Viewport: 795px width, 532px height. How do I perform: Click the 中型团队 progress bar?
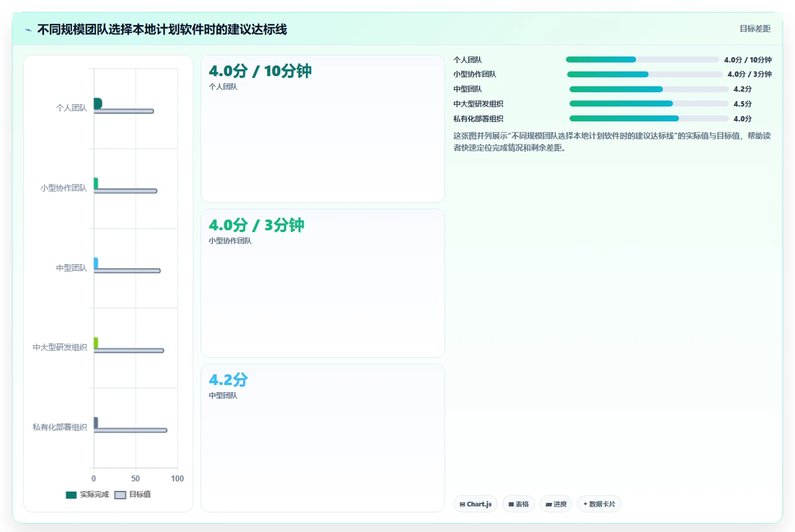pos(649,89)
